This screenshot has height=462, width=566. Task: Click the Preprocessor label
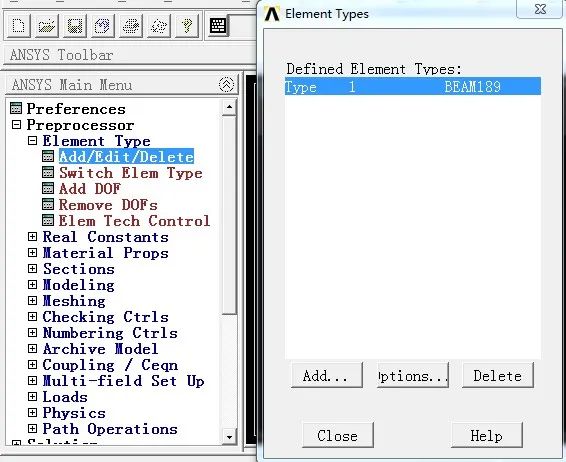pos(80,125)
